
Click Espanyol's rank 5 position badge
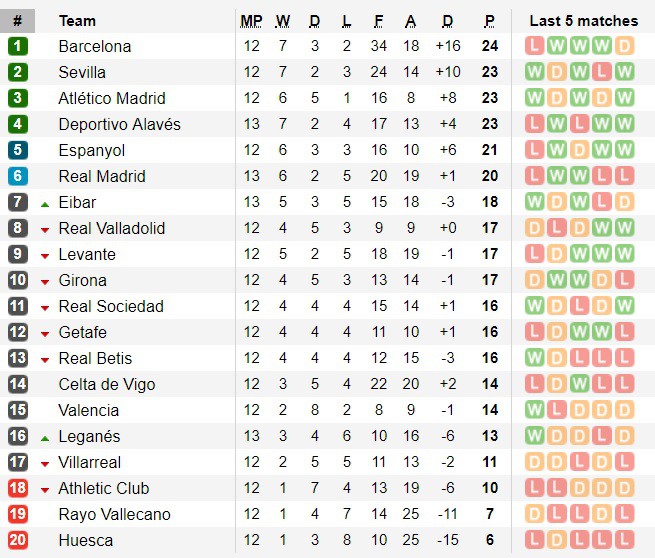18,150
